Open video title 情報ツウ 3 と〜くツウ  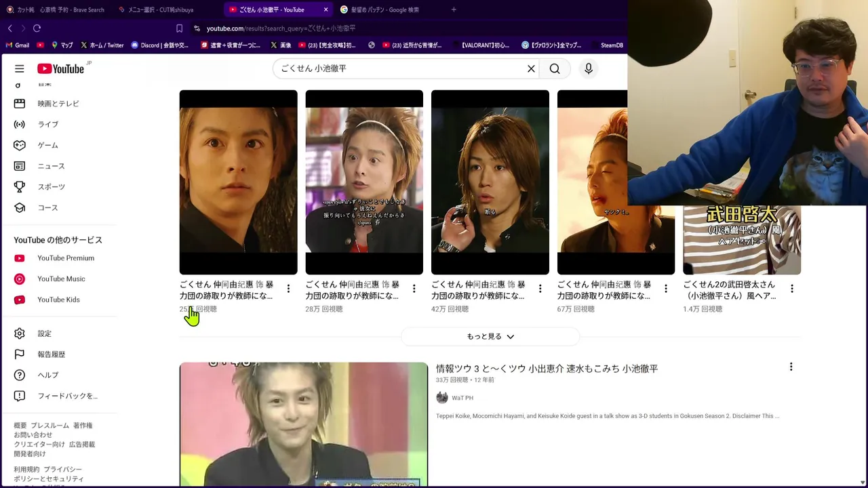click(x=547, y=369)
